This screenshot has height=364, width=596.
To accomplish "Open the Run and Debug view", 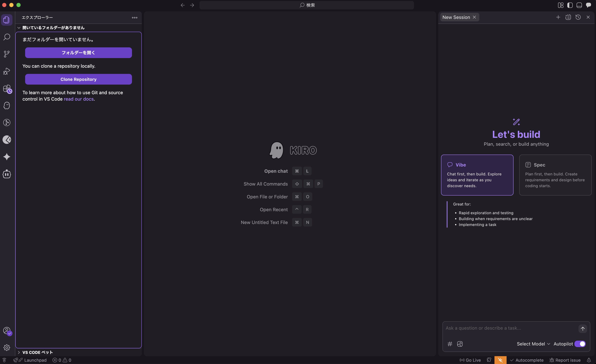I will [7, 71].
